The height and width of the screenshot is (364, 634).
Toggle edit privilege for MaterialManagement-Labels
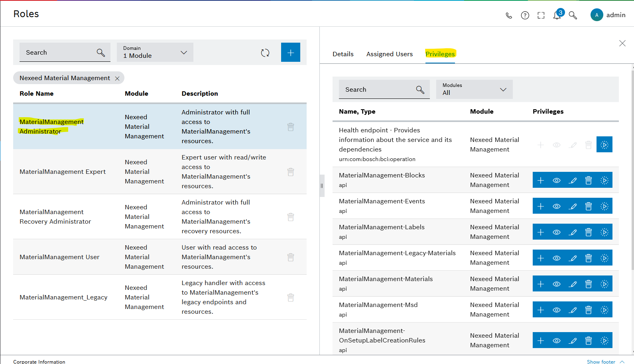click(573, 232)
